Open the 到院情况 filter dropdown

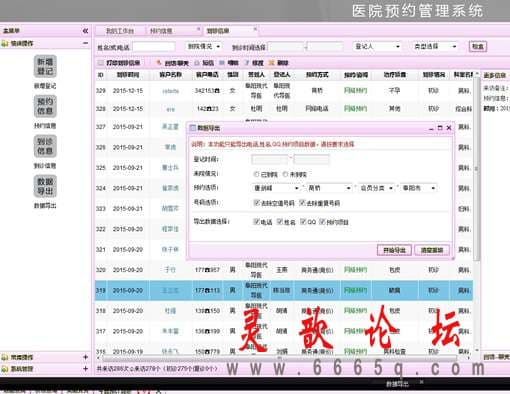click(x=203, y=46)
